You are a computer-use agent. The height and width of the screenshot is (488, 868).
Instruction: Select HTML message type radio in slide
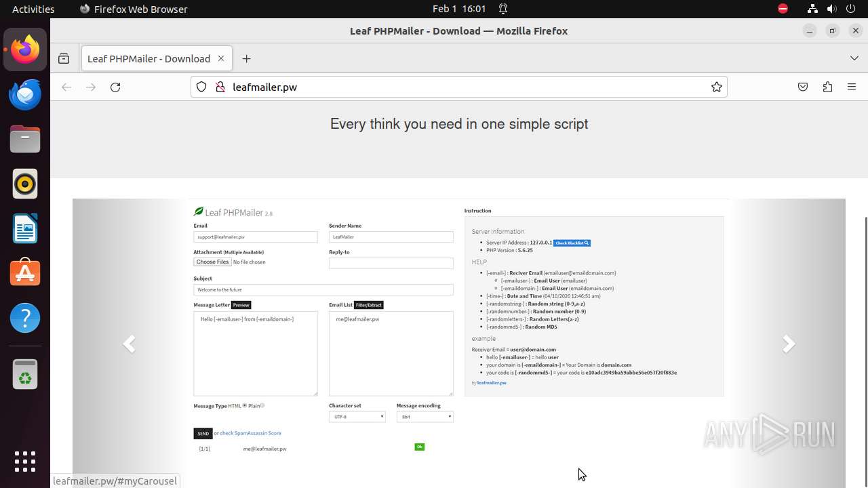244,405
